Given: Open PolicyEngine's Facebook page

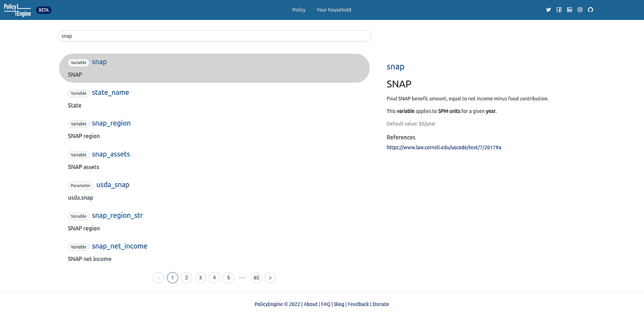Looking at the screenshot, I should click(559, 9).
